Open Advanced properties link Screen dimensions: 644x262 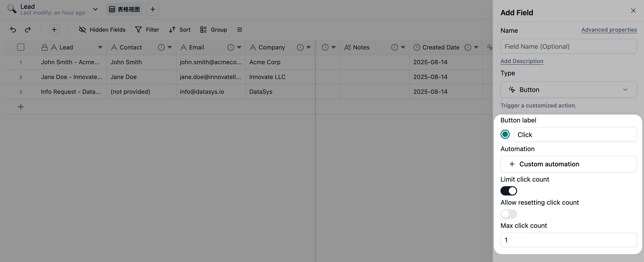609,30
